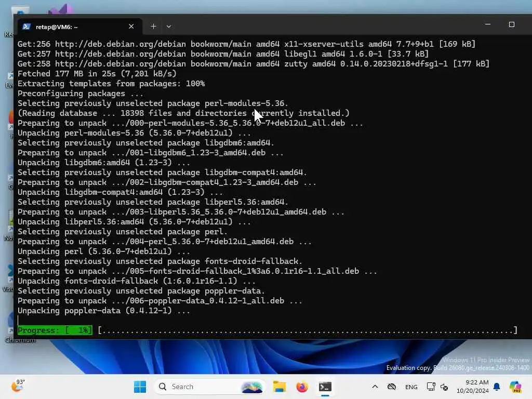Open the network display tray icon
Viewport: 532px width, 399px height.
pos(431,387)
